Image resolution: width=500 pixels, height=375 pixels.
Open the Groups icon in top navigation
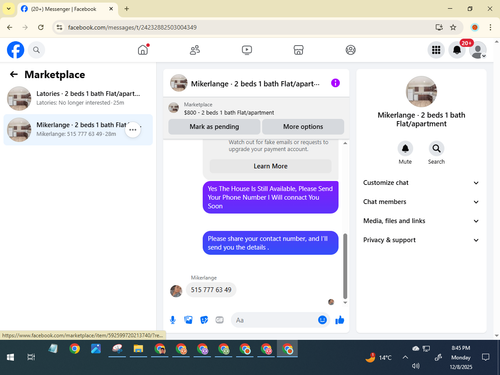(x=350, y=50)
